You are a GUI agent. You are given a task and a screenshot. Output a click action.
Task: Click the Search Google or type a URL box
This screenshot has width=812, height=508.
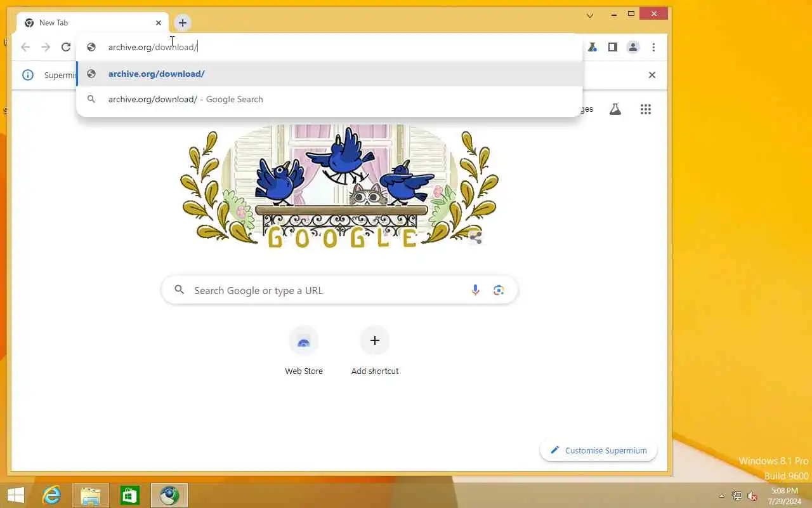[339, 290]
